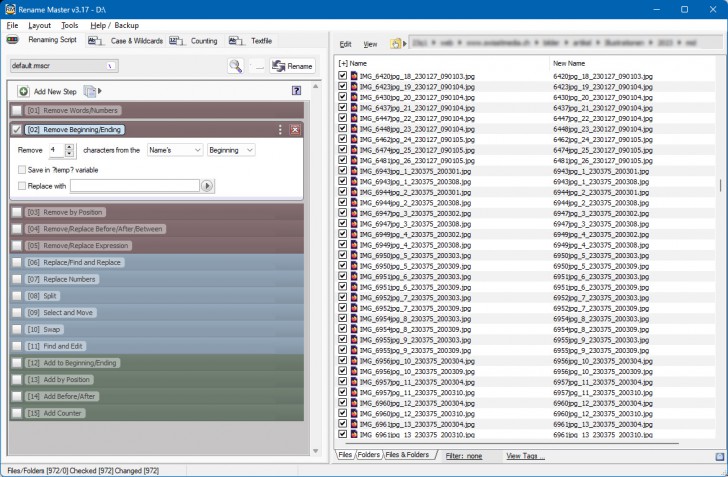
Task: Enable step 01 Remove Words/Numbers checkbox
Action: (x=17, y=110)
